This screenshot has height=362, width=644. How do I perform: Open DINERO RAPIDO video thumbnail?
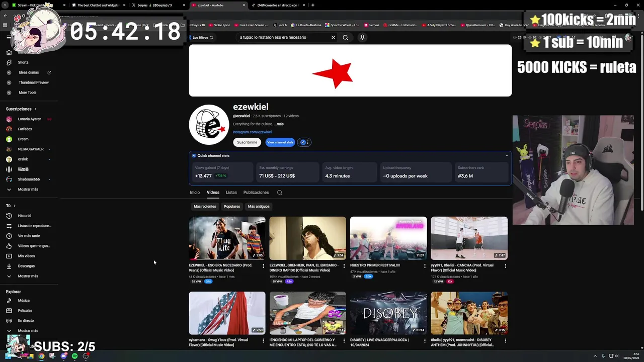[307, 238]
